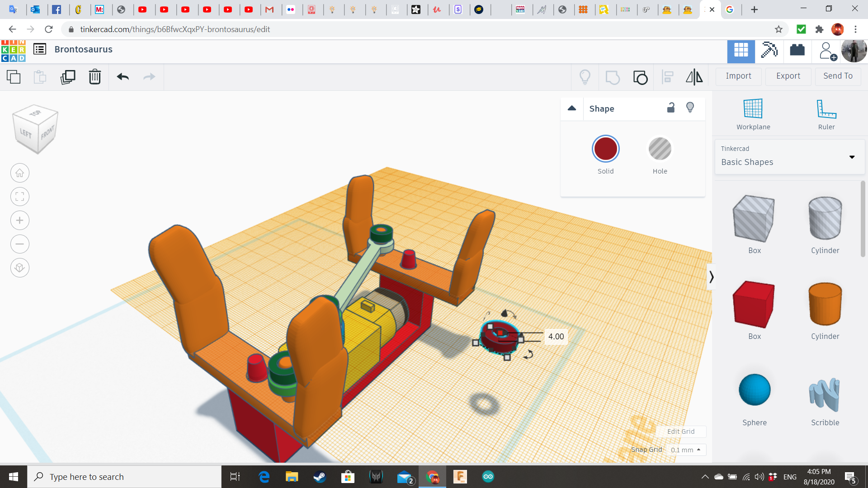Click the Undo arrow
Image resolution: width=868 pixels, height=488 pixels.
click(x=123, y=77)
